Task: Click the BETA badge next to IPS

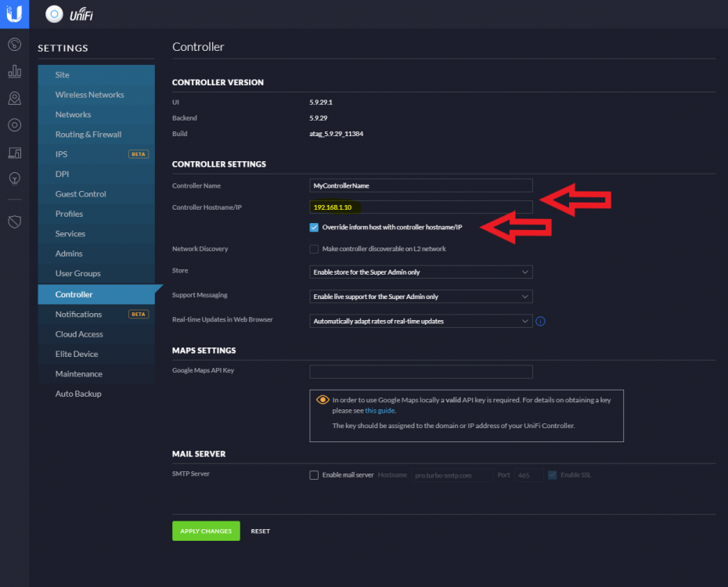Action: pyautogui.click(x=139, y=154)
